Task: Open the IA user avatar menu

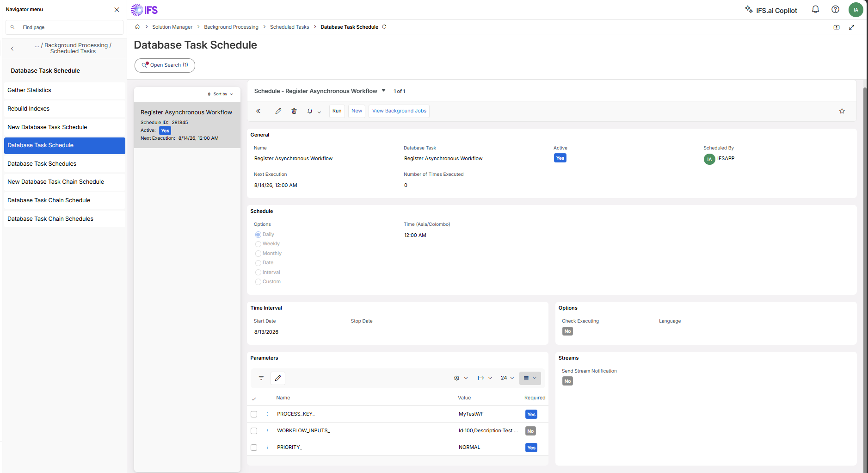Action: [856, 10]
